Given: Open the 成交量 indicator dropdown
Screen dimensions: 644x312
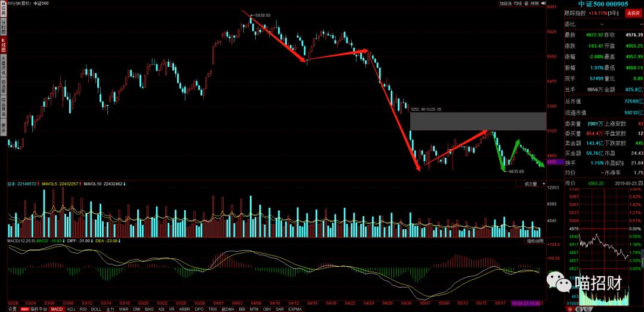Looking at the screenshot, I should tap(531, 184).
